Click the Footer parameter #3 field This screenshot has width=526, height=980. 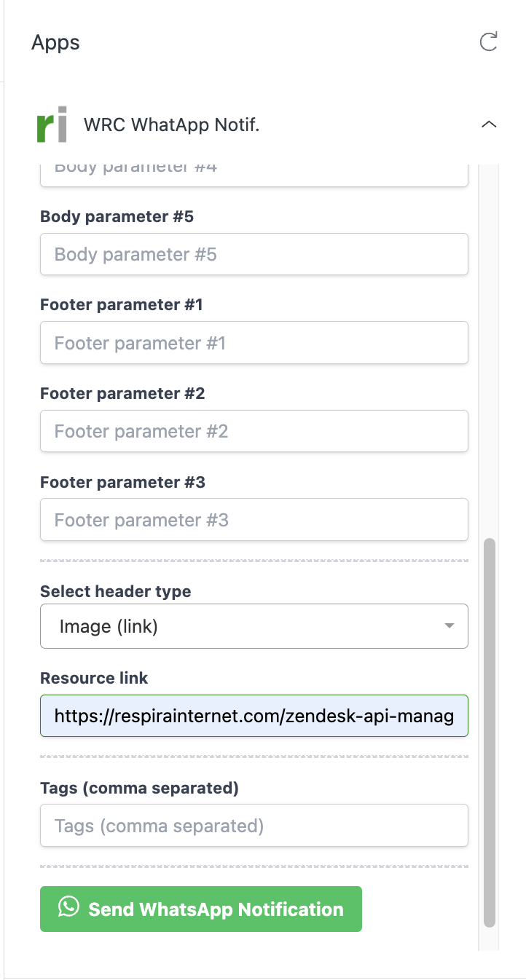pyautogui.click(x=254, y=519)
